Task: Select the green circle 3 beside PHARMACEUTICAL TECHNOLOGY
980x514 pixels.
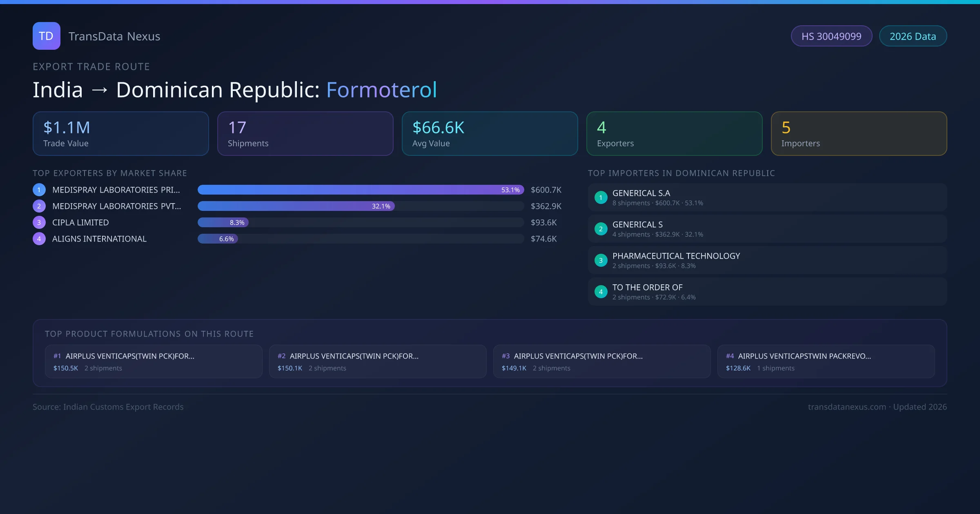Action: pos(601,260)
